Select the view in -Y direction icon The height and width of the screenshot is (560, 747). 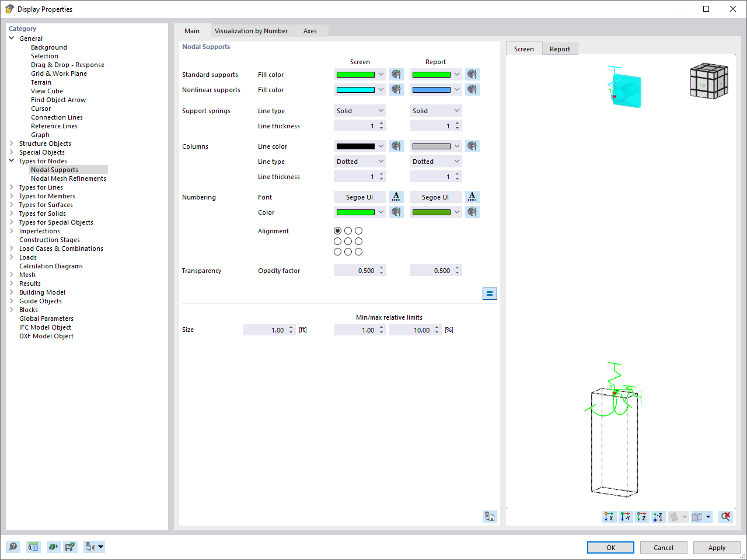tap(625, 517)
